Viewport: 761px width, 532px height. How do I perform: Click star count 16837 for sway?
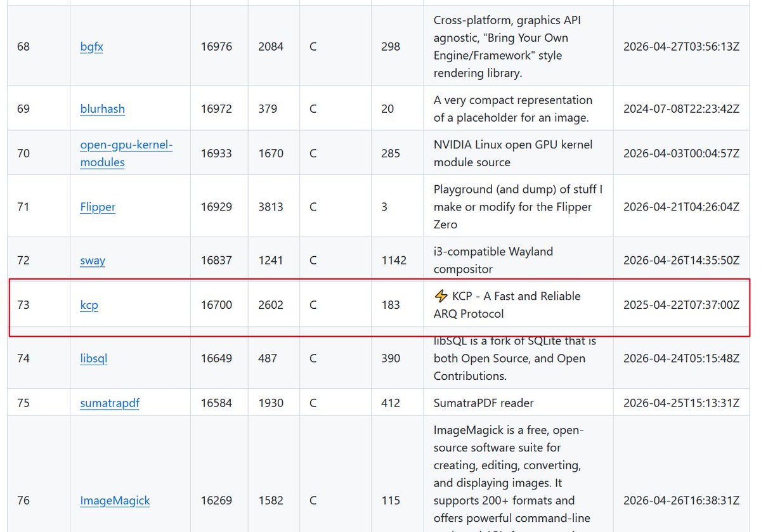216,260
